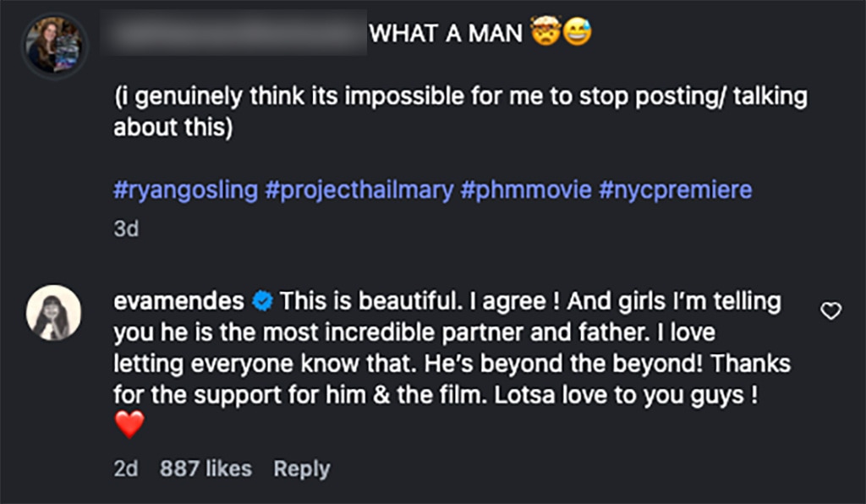Image resolution: width=866 pixels, height=504 pixels.
Task: Click the WHAT A MAN caption text
Action: (446, 35)
